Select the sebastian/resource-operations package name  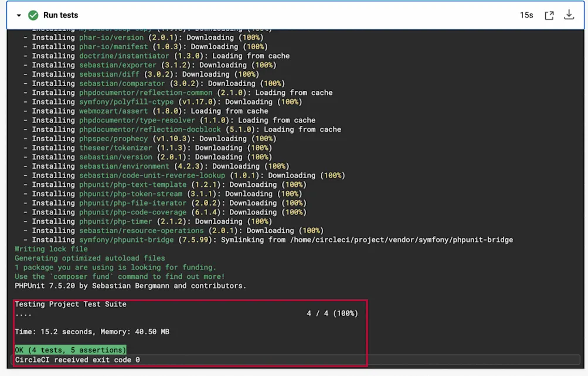click(x=141, y=230)
